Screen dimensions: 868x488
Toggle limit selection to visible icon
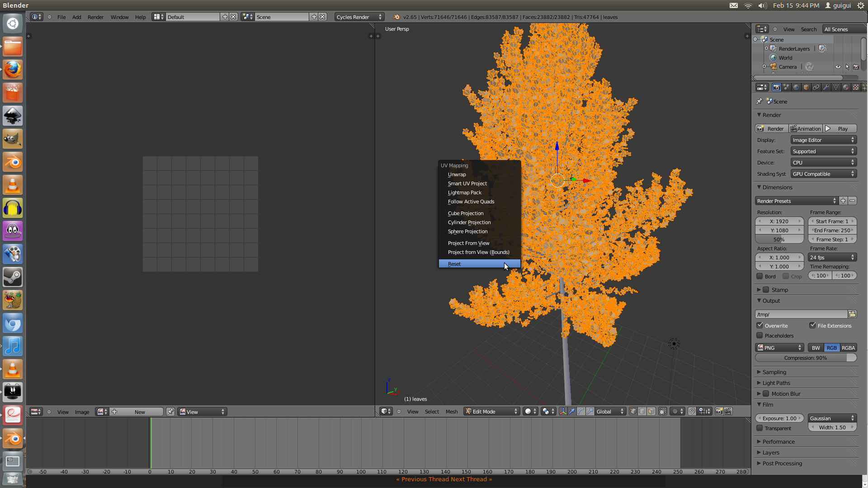(x=663, y=411)
